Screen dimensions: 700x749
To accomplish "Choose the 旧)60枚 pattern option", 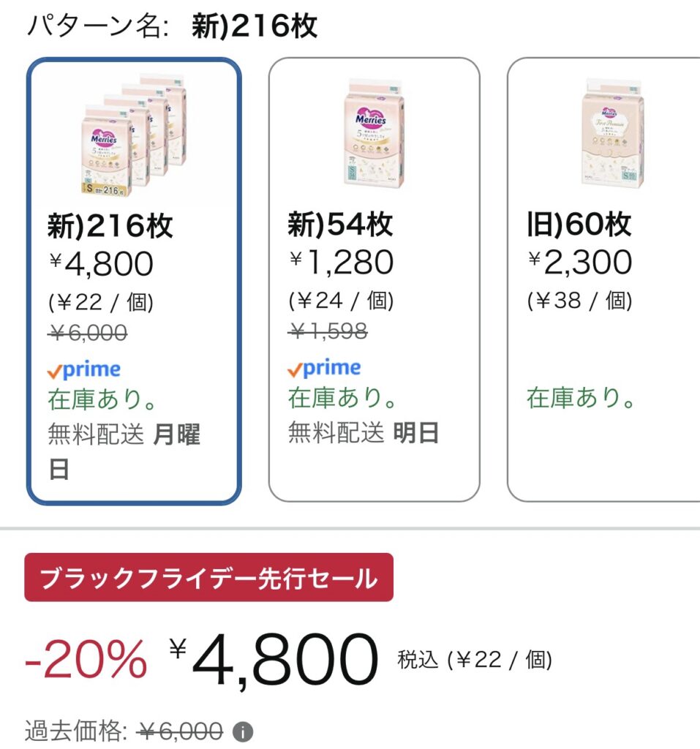I will click(x=604, y=280).
